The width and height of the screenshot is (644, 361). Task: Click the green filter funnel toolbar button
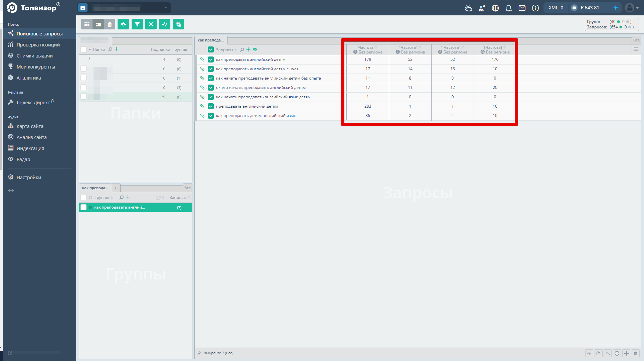[137, 24]
